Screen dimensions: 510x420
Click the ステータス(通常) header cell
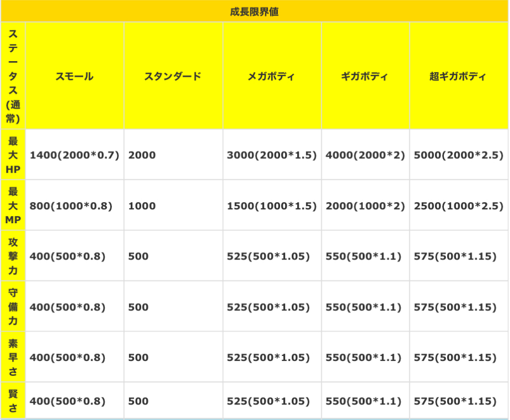click(13, 76)
